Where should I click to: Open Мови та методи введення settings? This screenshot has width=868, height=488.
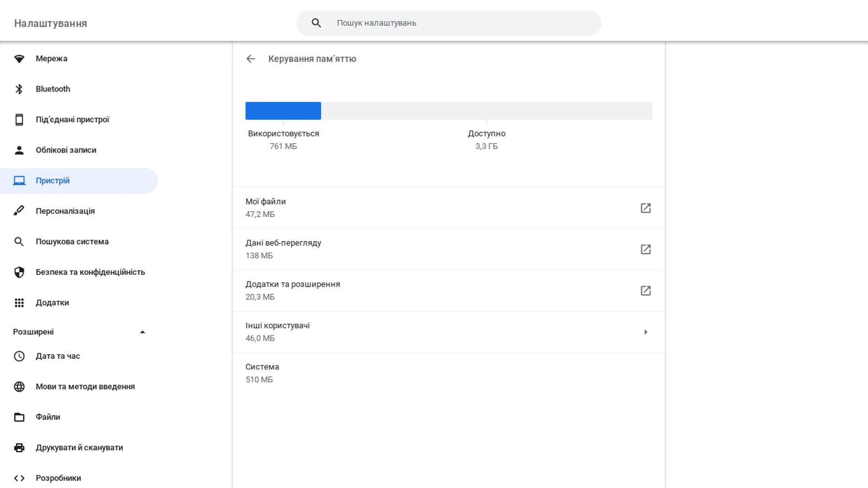[x=85, y=386]
